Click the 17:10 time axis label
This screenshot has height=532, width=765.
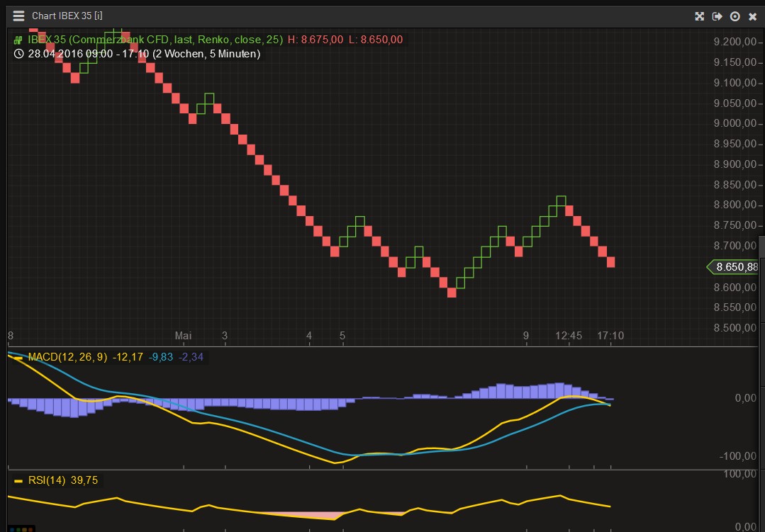point(610,335)
